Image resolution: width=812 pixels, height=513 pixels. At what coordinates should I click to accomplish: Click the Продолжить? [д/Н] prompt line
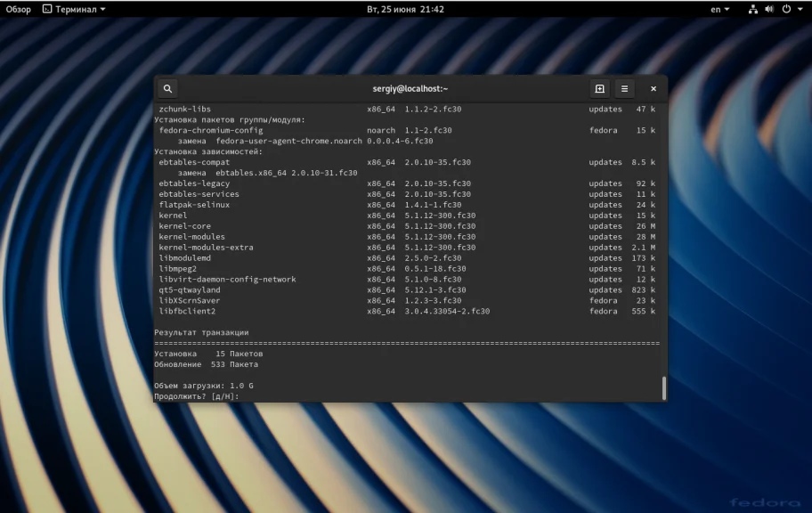coord(196,396)
